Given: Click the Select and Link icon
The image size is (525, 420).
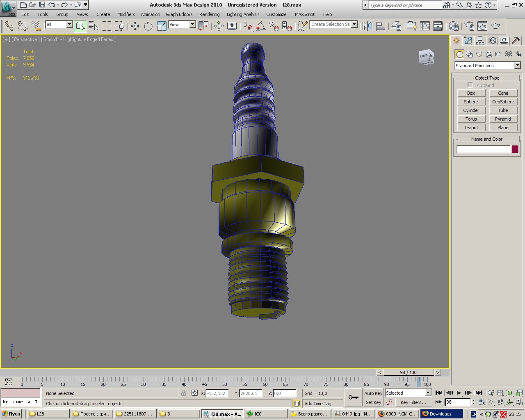Looking at the screenshot, I should point(9,26).
